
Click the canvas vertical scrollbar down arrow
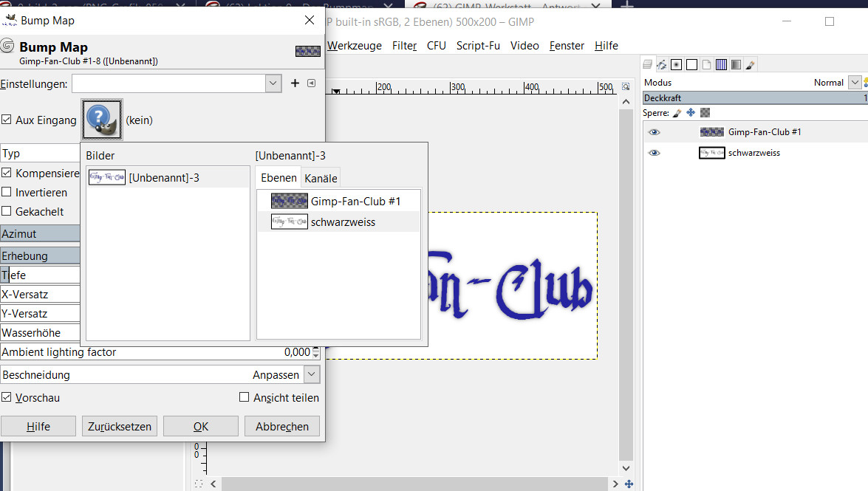[626, 468]
